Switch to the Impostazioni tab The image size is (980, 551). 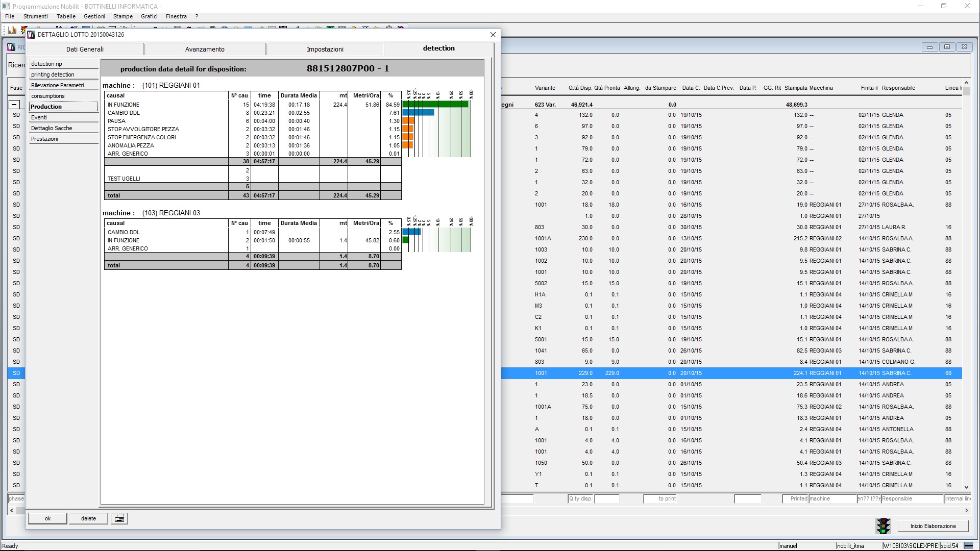pos(325,49)
